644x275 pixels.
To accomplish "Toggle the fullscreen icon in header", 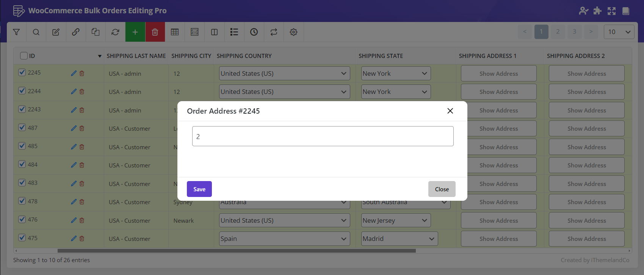I will click(611, 11).
